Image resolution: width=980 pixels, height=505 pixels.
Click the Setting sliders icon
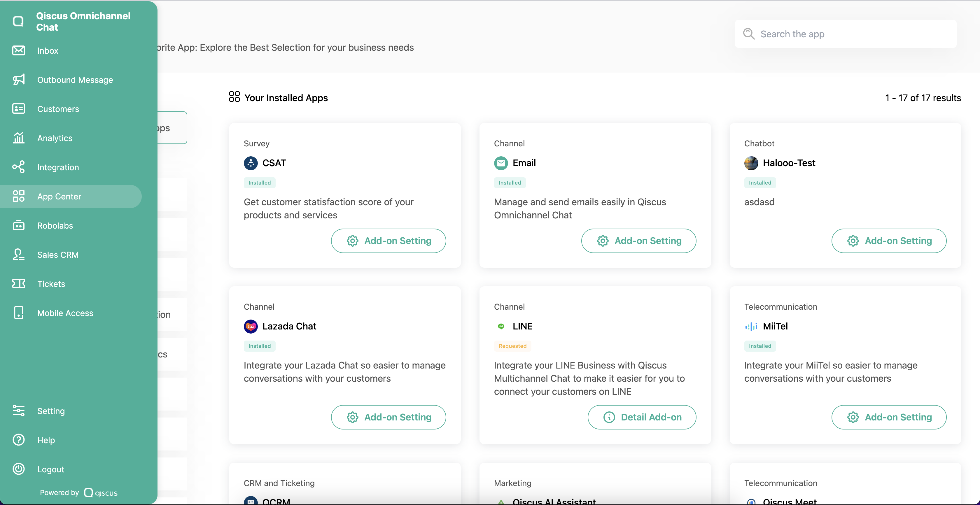18,411
